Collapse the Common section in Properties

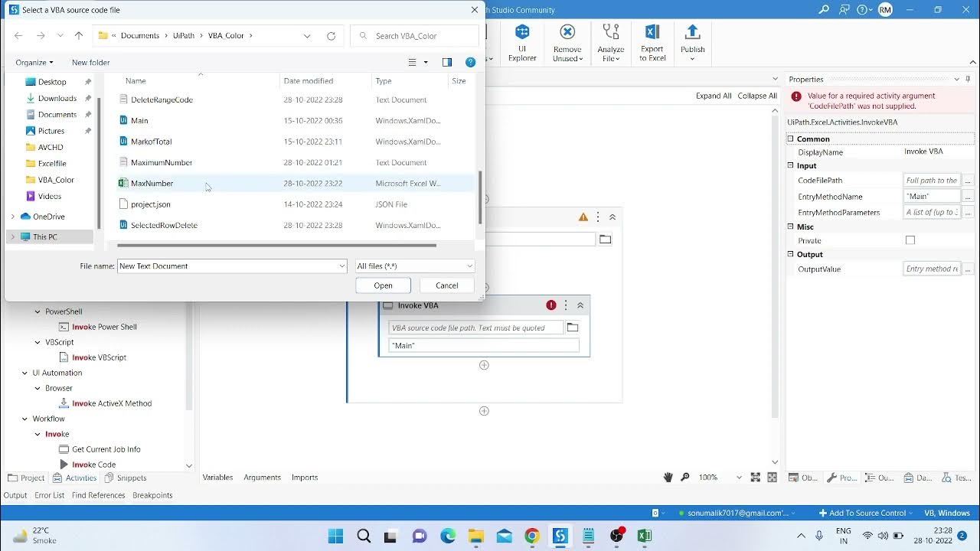tap(791, 139)
